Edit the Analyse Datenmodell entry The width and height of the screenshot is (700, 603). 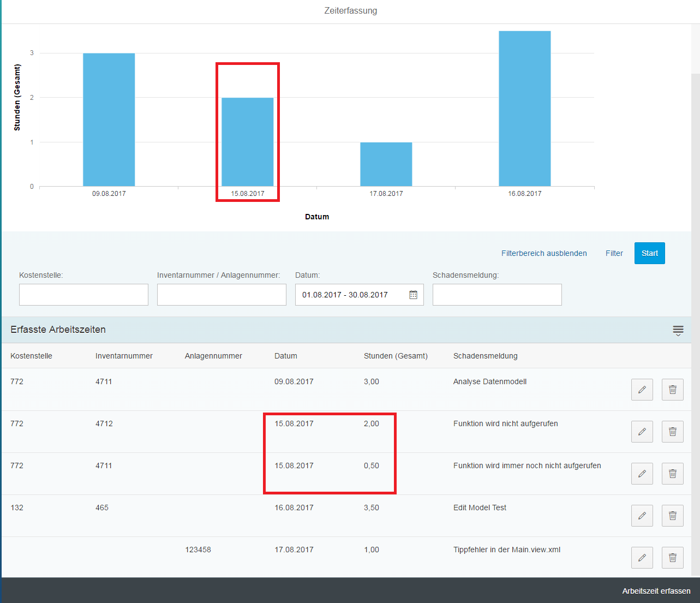(x=642, y=390)
